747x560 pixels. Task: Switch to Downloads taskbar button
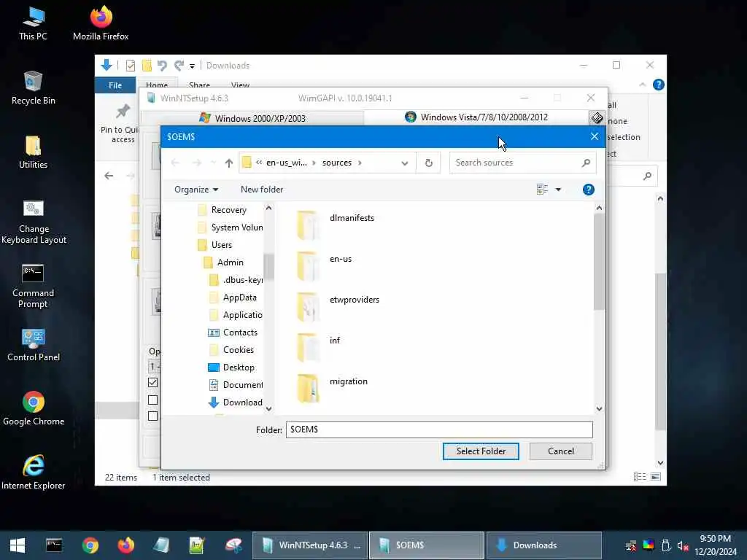click(543, 545)
